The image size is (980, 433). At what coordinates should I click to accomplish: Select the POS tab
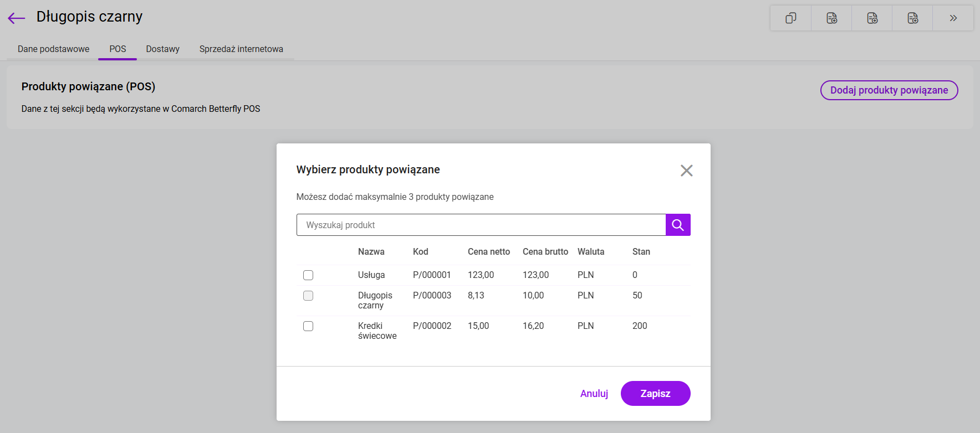point(118,49)
